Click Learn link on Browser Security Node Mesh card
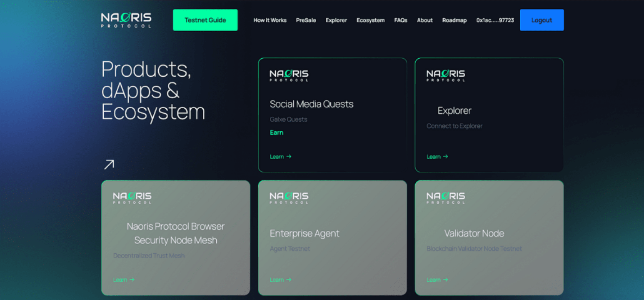644x300 pixels. (124, 280)
